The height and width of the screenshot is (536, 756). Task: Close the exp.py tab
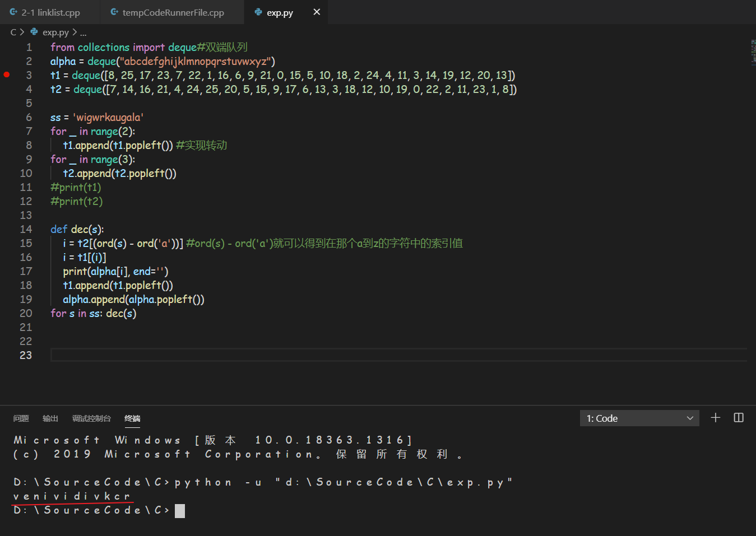click(317, 12)
